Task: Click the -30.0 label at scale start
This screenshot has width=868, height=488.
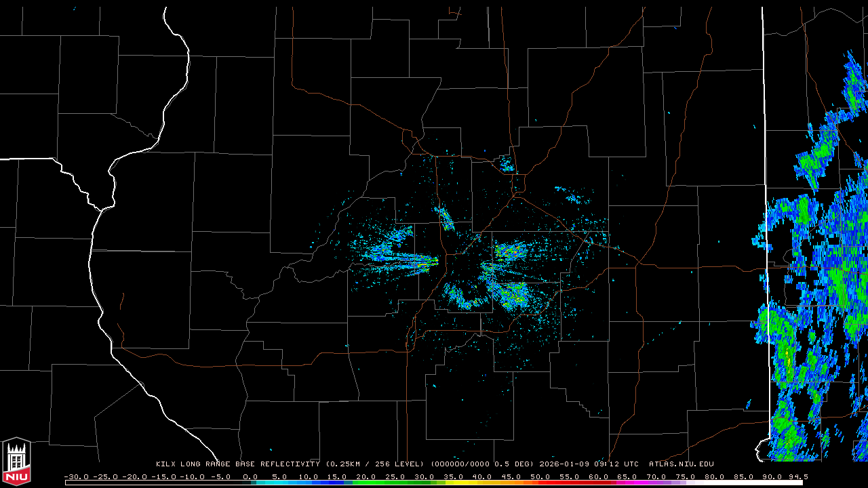Action: [x=75, y=477]
